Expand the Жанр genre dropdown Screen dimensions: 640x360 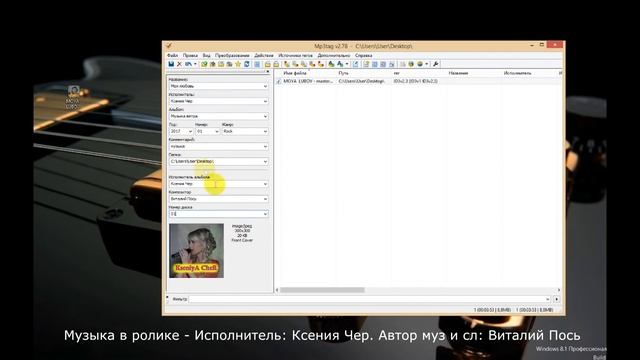point(265,131)
